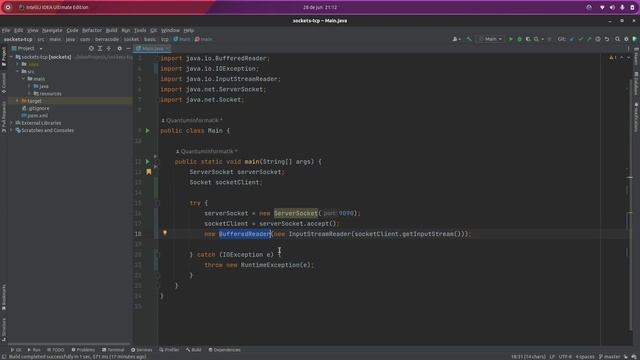Screen dimensions: 640x360
Task: Collapse the src folder in tree
Action: tap(18, 71)
